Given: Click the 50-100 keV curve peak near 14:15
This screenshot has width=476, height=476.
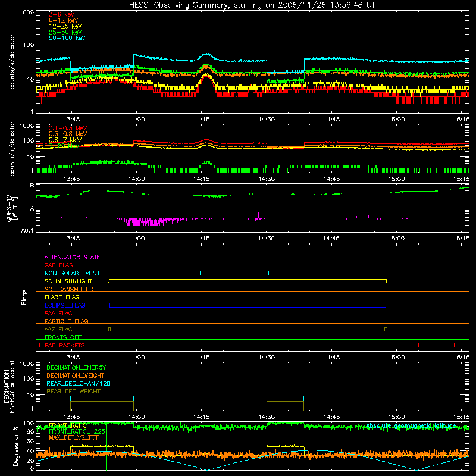Looking at the screenshot, I should click(207, 54).
